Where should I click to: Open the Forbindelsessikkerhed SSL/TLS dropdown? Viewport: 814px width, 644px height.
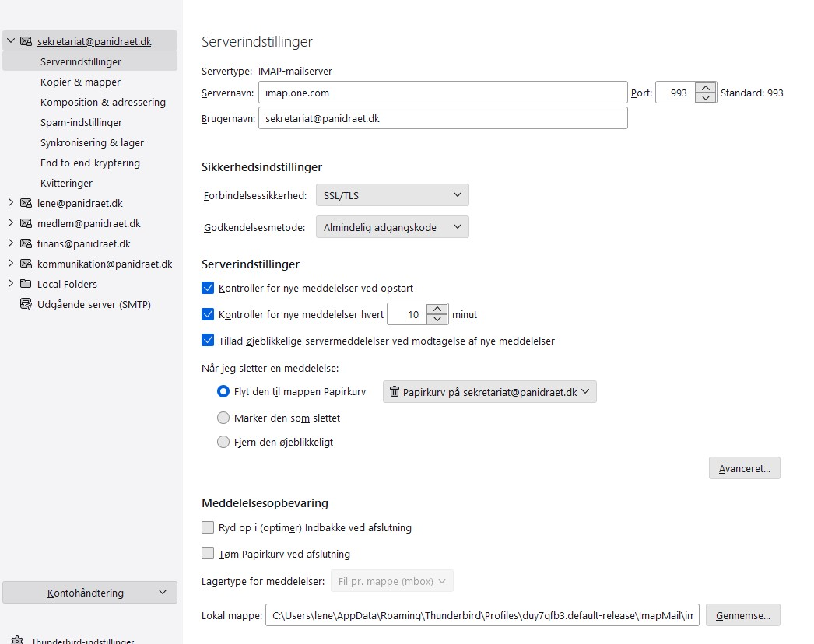[392, 195]
